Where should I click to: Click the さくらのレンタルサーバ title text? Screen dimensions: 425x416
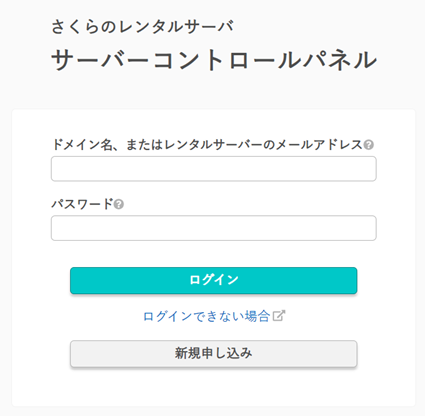pyautogui.click(x=143, y=27)
